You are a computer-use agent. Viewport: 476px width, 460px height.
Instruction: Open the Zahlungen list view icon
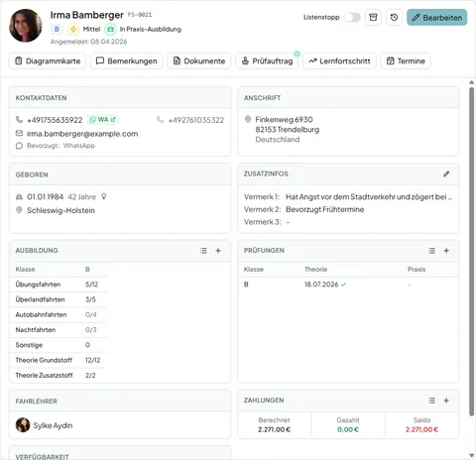pos(431,401)
